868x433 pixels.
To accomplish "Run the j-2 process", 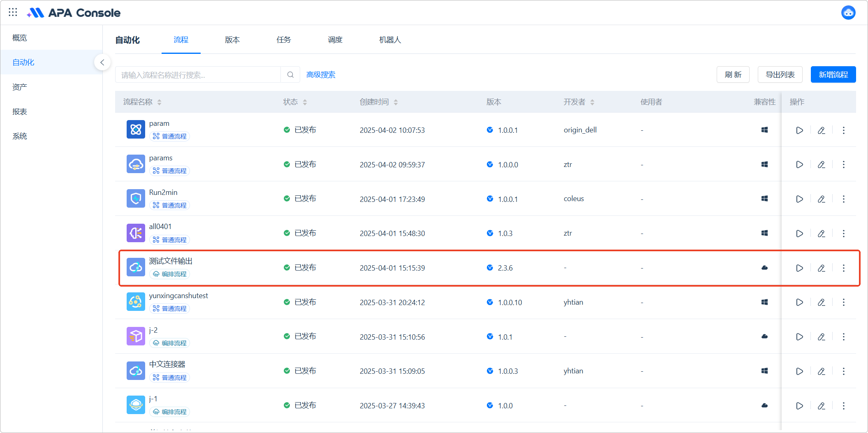I will click(799, 337).
